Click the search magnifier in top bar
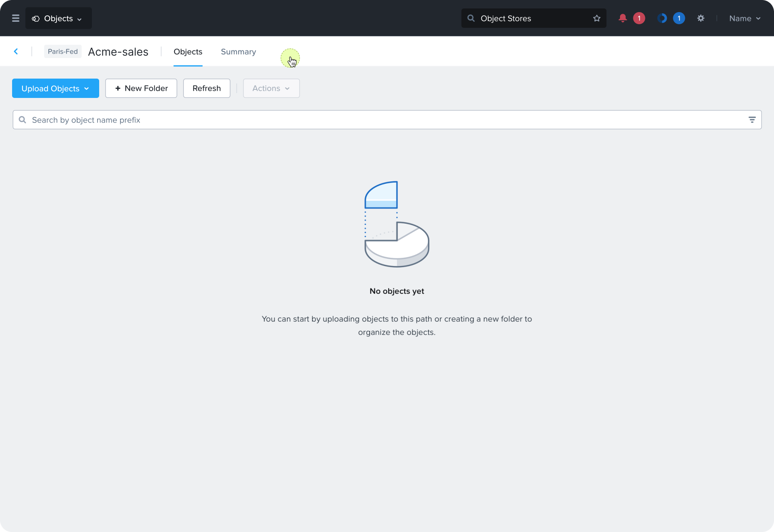The width and height of the screenshot is (774, 532). (470, 18)
